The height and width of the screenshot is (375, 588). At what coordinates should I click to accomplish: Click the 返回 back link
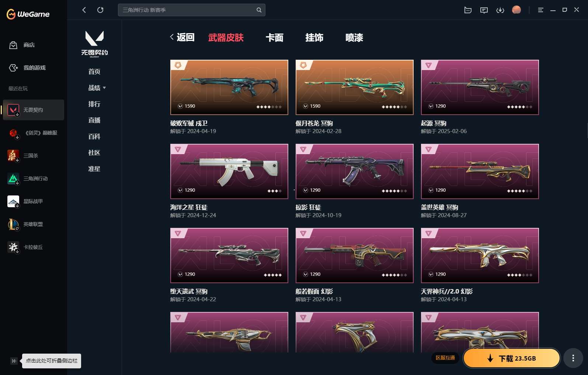[182, 37]
